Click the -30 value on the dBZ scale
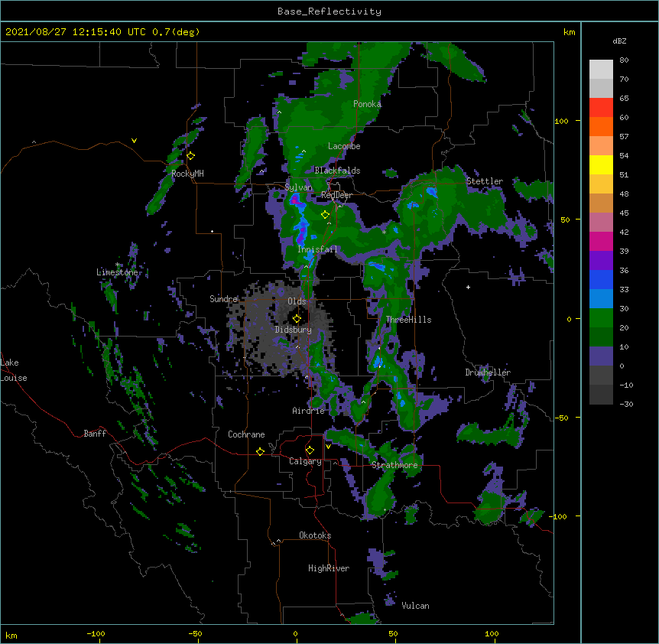659x644 pixels. [626, 404]
